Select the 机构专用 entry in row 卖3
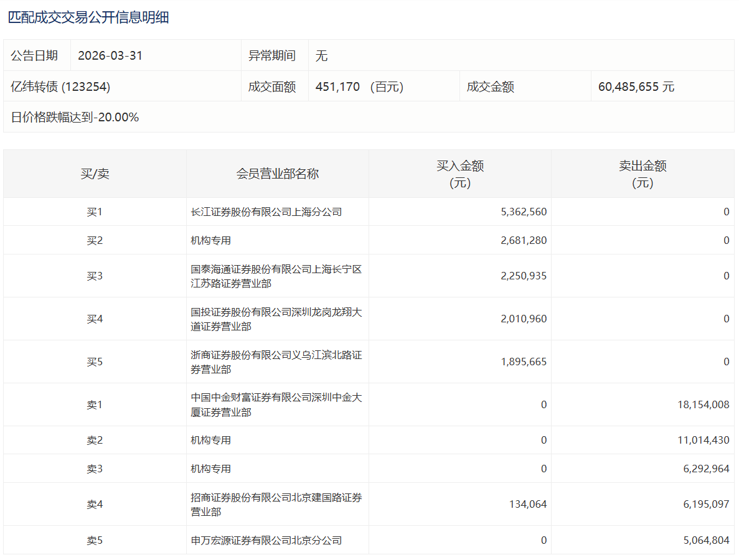This screenshot has height=560, width=739. point(211,469)
